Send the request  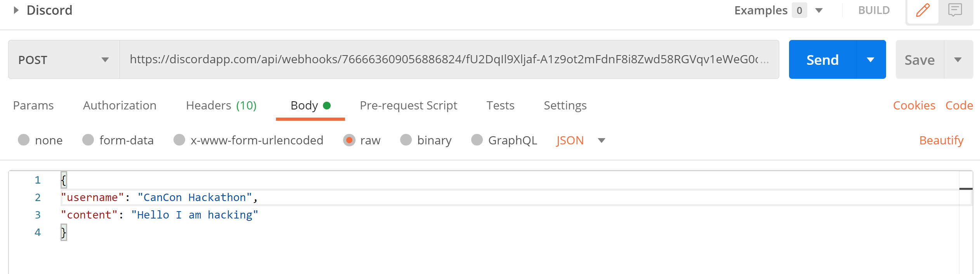(822, 60)
